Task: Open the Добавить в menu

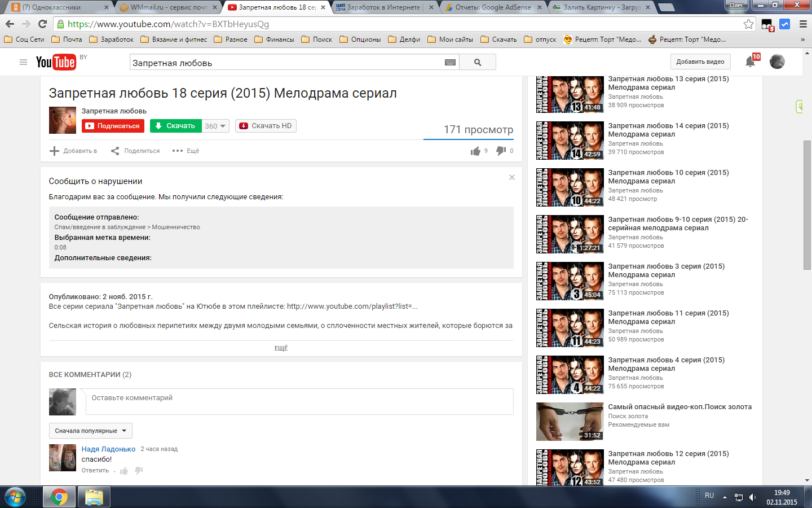Action: [x=73, y=151]
